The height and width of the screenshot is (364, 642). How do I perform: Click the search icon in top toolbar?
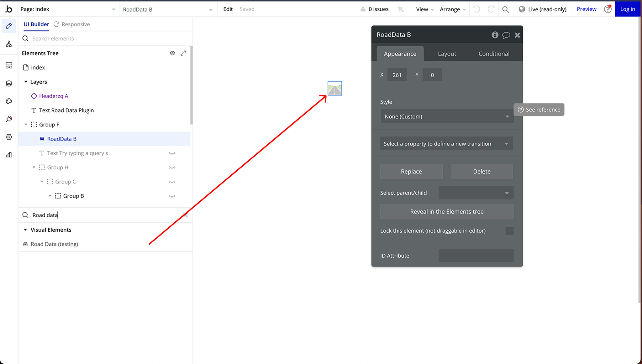click(x=506, y=9)
